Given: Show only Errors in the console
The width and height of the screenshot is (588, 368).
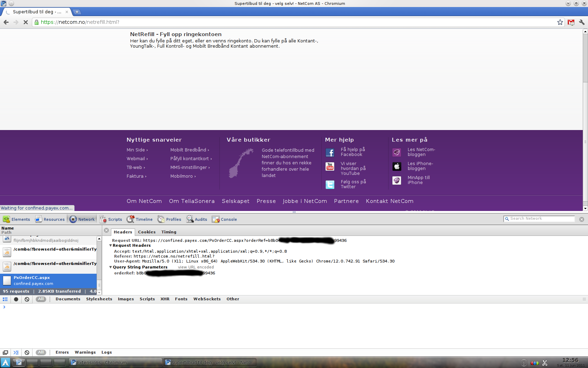Looking at the screenshot, I should point(62,352).
